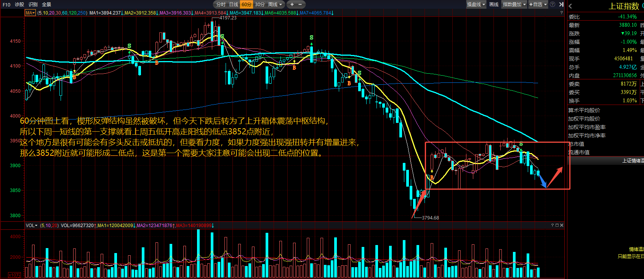Maximize the VOL indicator panel
644x279 pixels.
pyautogui.click(x=557, y=226)
